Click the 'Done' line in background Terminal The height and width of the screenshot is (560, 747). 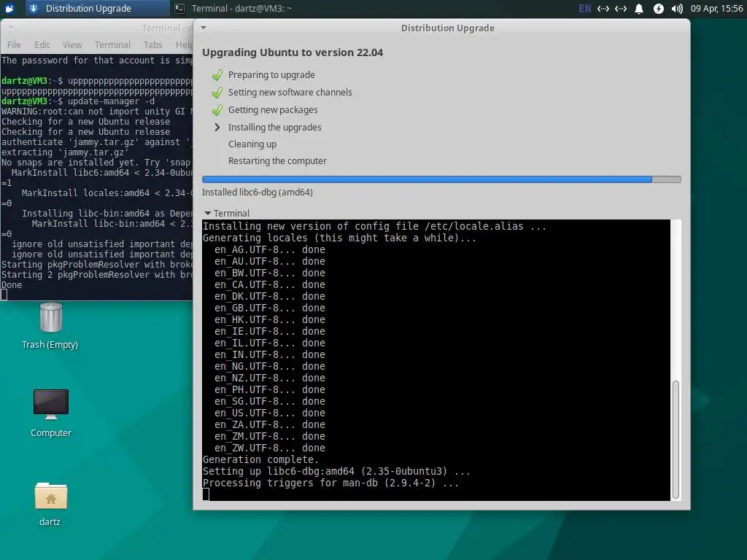click(12, 285)
